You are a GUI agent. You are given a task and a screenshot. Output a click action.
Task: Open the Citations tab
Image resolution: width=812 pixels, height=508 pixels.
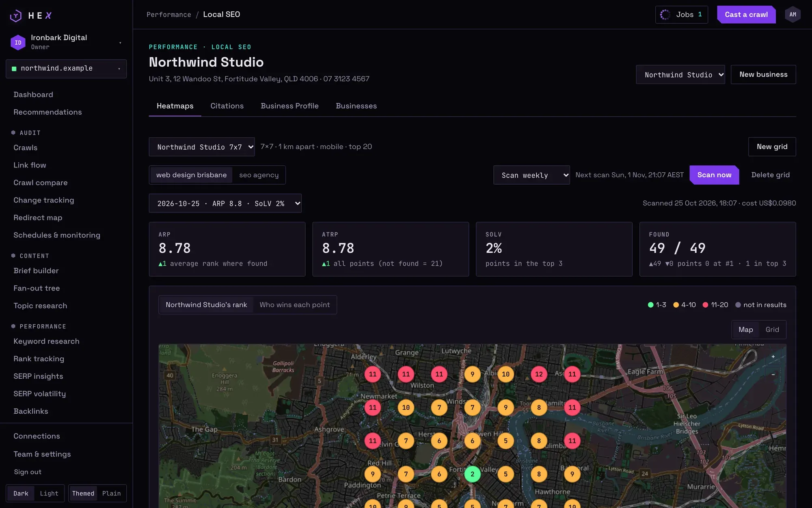point(227,106)
